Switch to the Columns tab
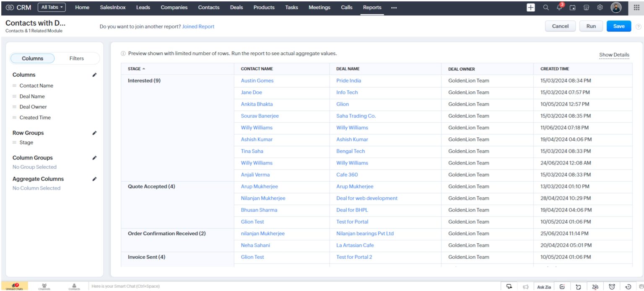644x291 pixels. point(32,58)
